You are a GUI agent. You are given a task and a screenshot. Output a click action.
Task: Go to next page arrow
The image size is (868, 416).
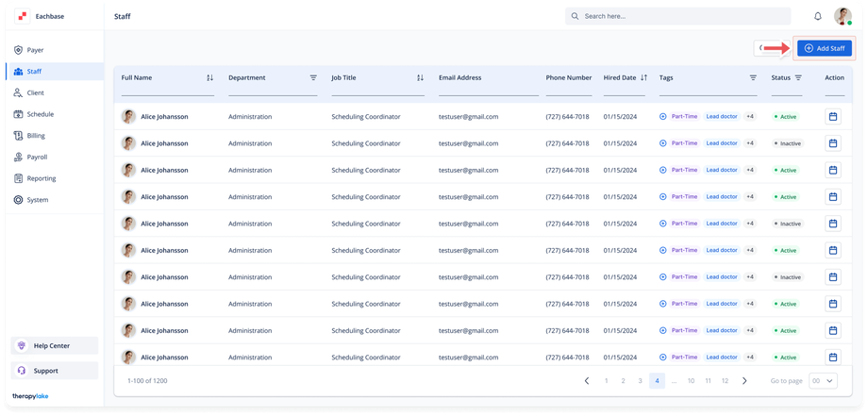744,380
